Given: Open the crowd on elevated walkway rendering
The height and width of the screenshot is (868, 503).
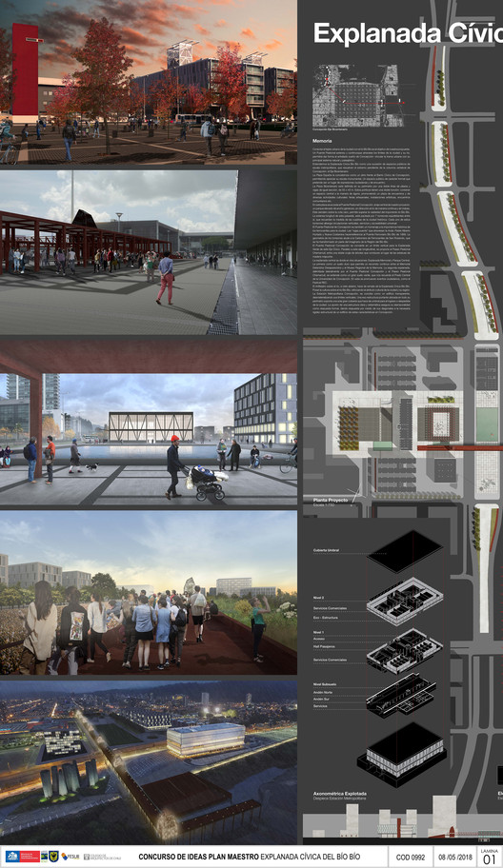Looking at the screenshot, I should pyautogui.click(x=149, y=592).
